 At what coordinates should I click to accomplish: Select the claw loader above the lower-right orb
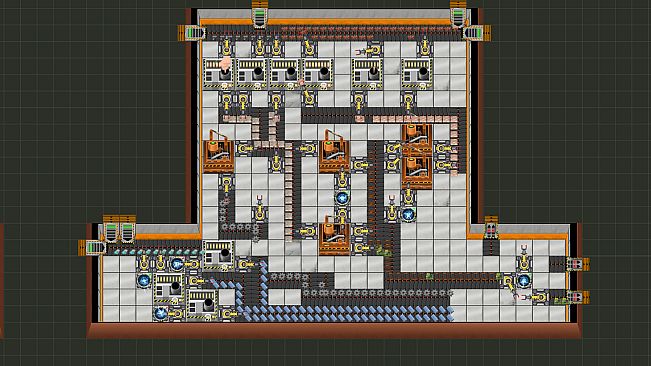point(524,258)
